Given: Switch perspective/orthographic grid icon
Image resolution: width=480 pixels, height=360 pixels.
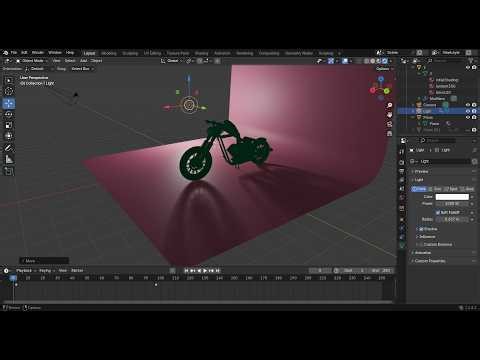Looking at the screenshot, I should 389,133.
